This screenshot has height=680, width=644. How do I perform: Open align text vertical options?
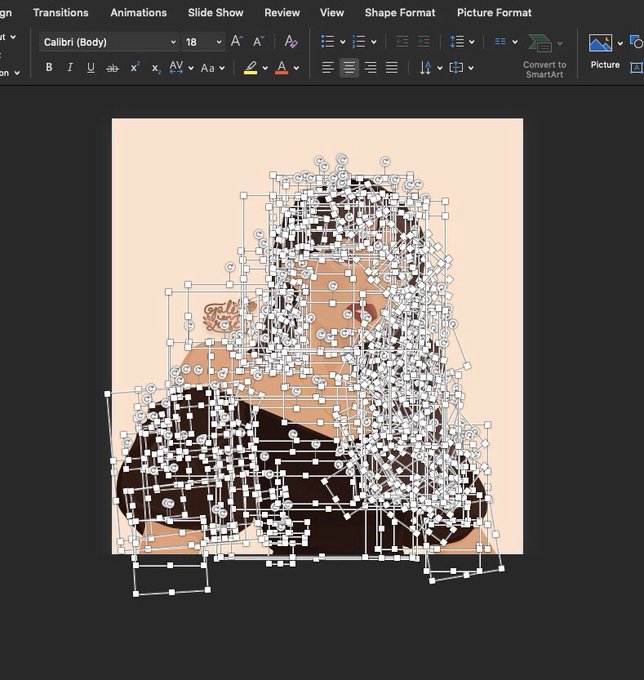(456, 68)
